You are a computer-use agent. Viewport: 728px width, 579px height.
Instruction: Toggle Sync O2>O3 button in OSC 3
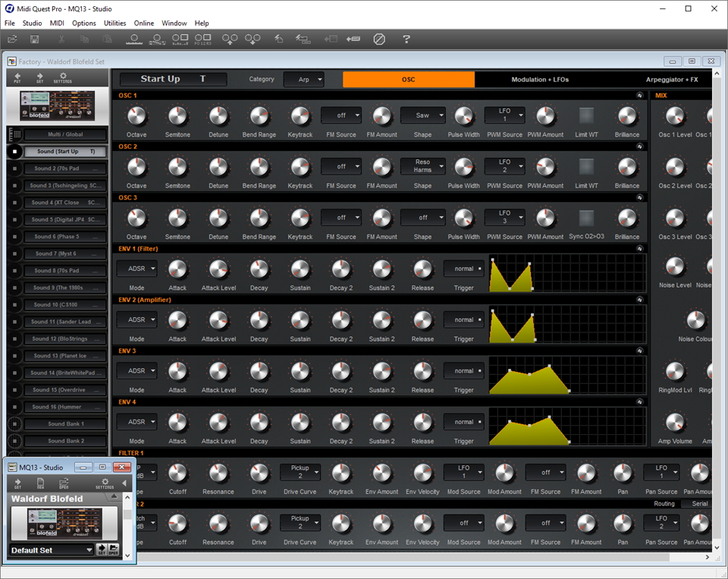tap(586, 218)
